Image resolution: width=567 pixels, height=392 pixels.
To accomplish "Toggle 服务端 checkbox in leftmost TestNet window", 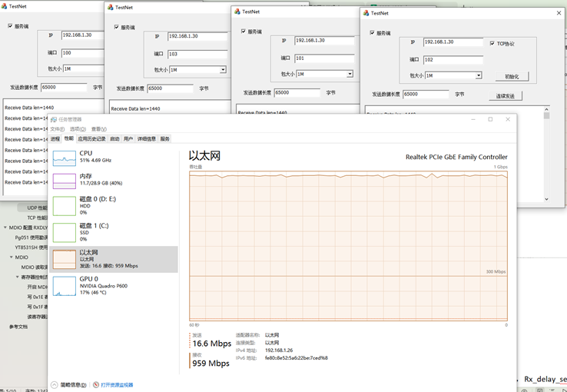I will point(10,26).
